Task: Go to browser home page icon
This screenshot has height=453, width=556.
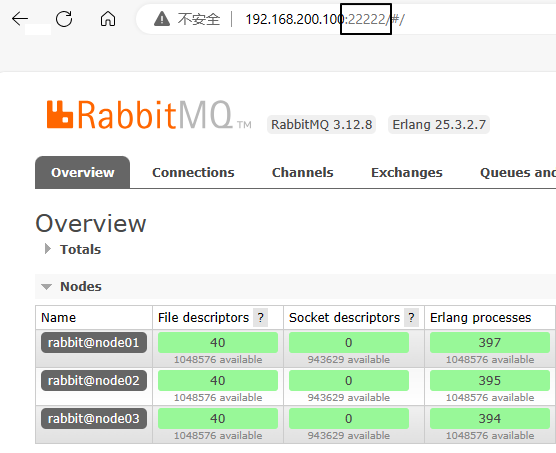Action: click(x=108, y=19)
